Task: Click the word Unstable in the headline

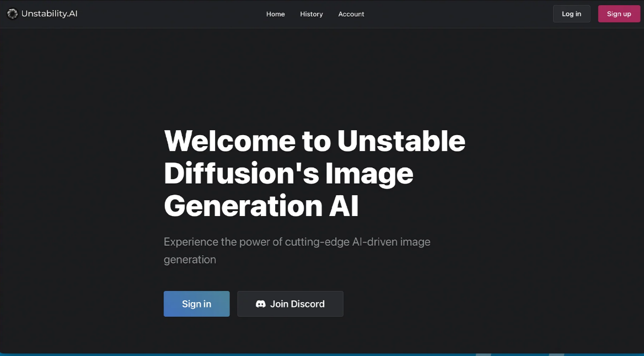Action: pyautogui.click(x=401, y=141)
